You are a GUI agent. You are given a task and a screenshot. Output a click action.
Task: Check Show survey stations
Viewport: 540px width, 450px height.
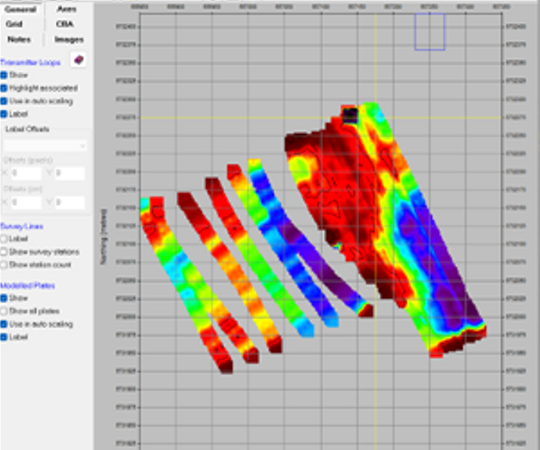click(4, 252)
